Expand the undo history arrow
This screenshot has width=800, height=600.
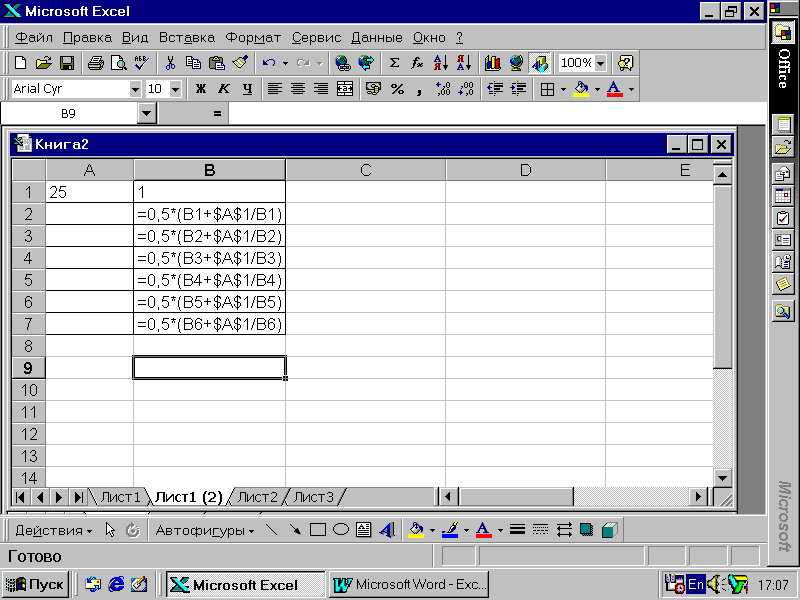(285, 63)
